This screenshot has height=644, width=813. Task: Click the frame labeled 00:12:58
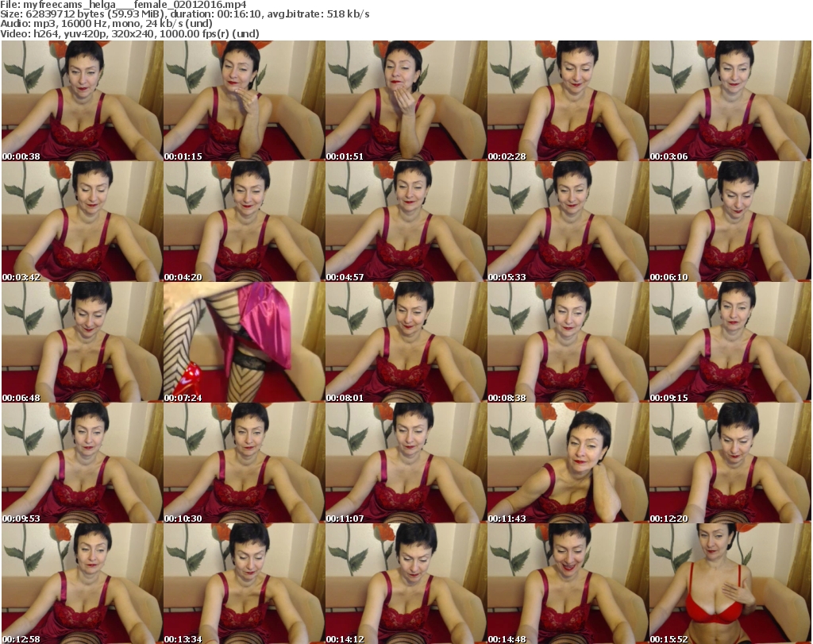[x=82, y=584]
